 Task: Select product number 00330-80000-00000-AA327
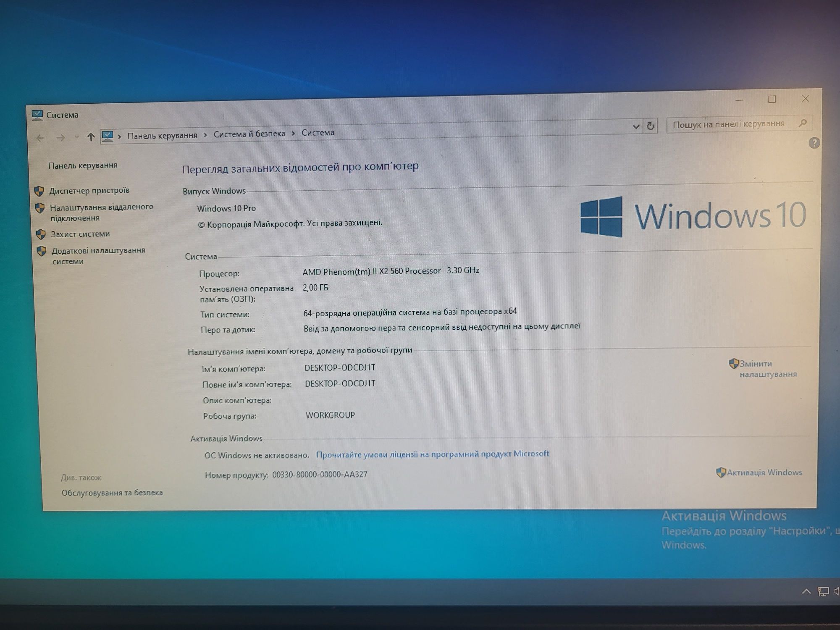coord(320,475)
